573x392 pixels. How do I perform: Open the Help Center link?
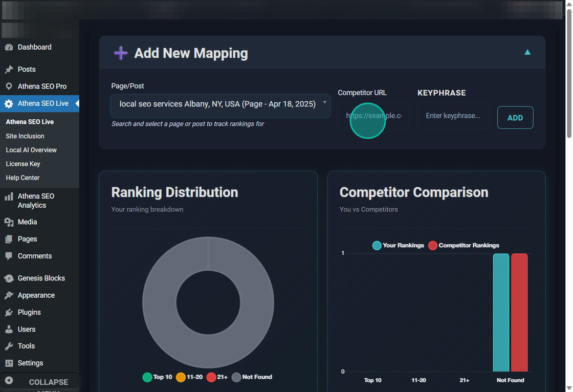click(x=23, y=178)
